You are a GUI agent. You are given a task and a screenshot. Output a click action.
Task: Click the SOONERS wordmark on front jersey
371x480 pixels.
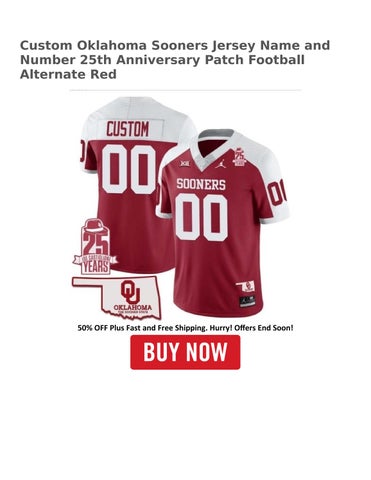pyautogui.click(x=201, y=184)
